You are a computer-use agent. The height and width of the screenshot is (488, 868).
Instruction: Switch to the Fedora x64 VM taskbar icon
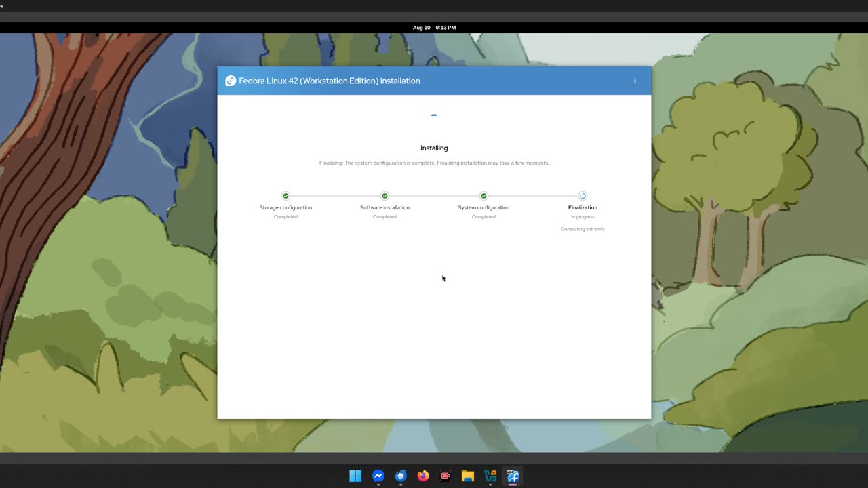tap(513, 476)
